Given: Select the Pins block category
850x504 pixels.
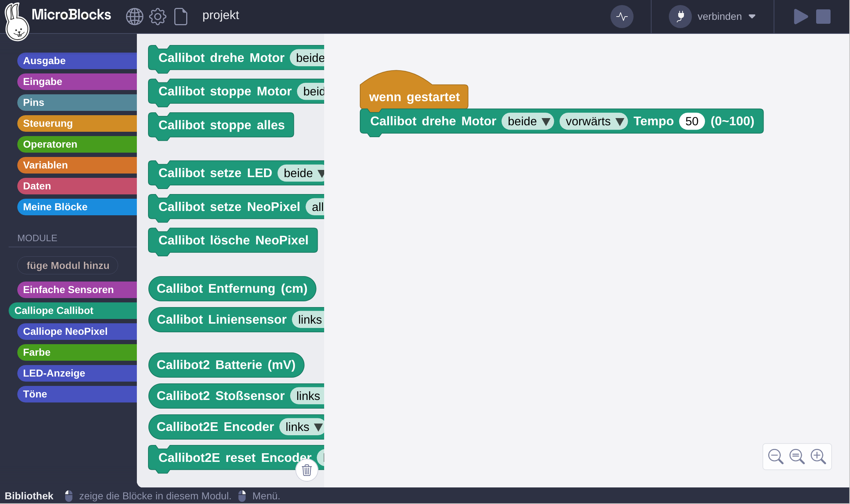Looking at the screenshot, I should pos(77,102).
